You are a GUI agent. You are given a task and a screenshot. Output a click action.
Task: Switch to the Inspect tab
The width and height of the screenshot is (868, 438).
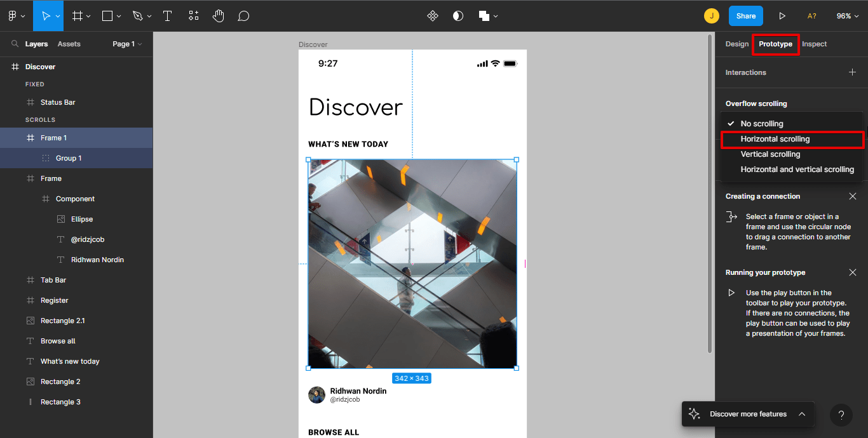pos(814,44)
